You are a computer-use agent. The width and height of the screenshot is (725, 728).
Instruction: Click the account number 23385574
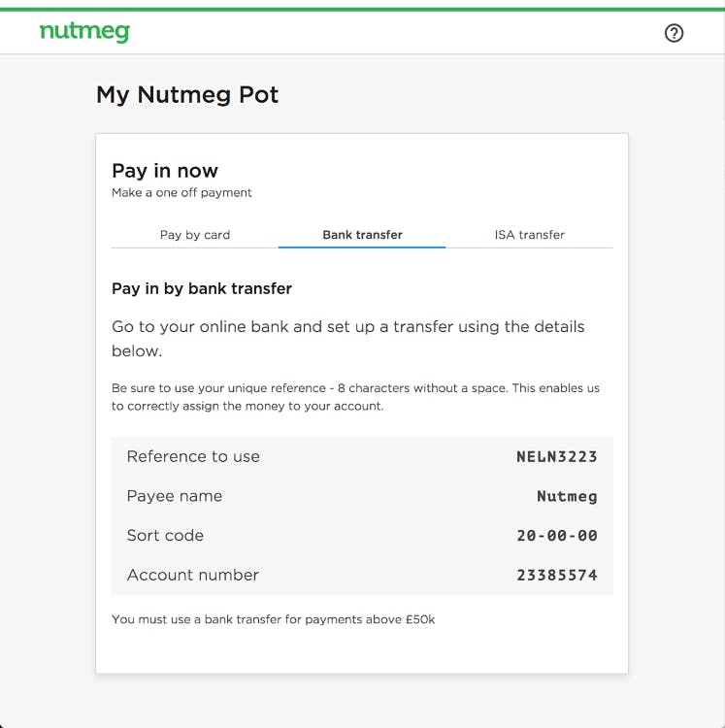557,576
